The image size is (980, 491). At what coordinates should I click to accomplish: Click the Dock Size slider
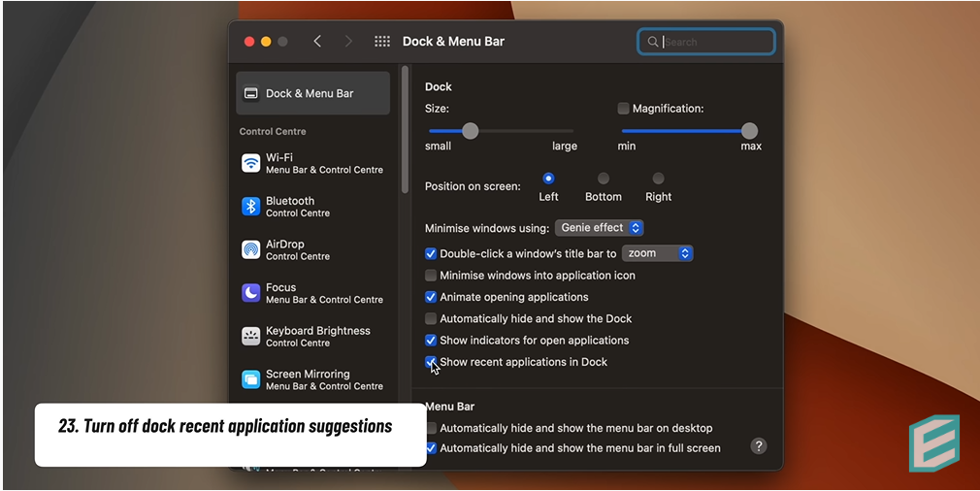[x=502, y=131]
